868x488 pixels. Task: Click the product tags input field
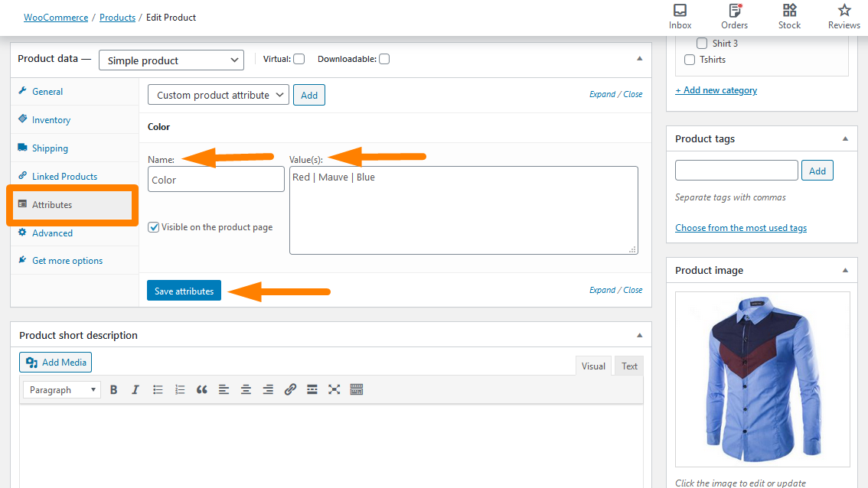(x=736, y=171)
